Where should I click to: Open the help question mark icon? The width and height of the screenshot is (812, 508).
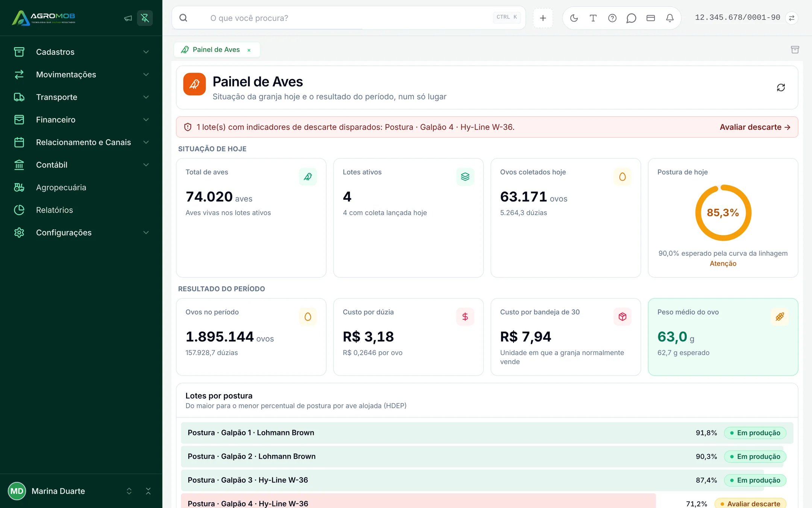[x=612, y=18]
